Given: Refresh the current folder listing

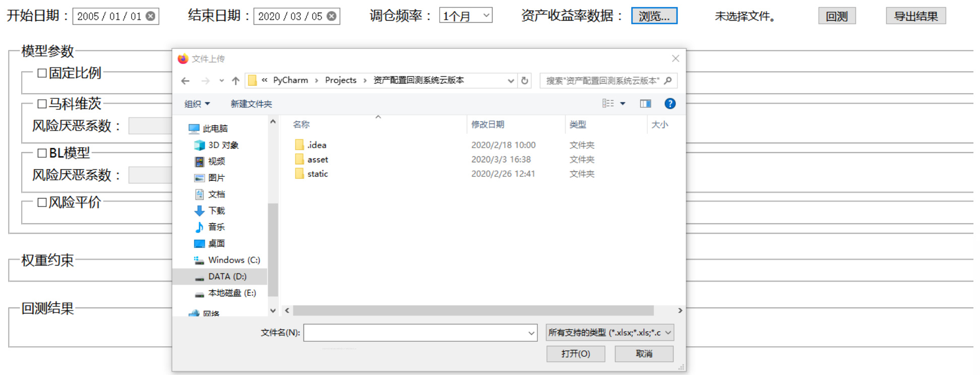Looking at the screenshot, I should pos(525,81).
